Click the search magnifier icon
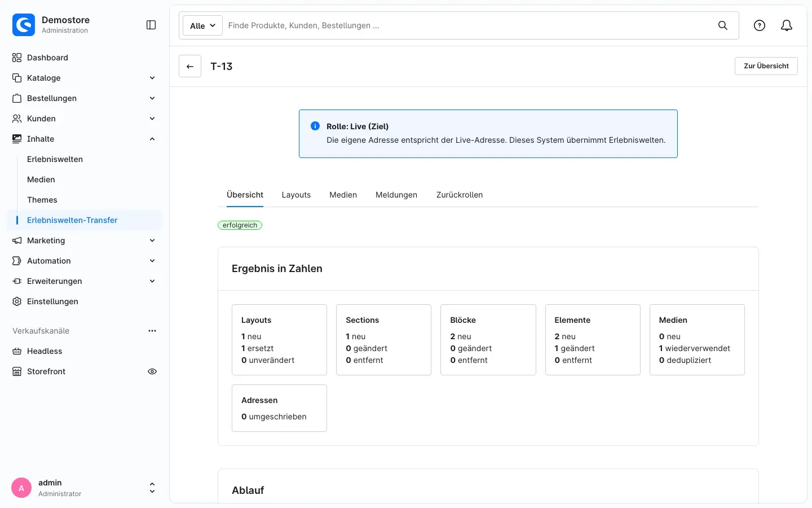 coord(723,25)
